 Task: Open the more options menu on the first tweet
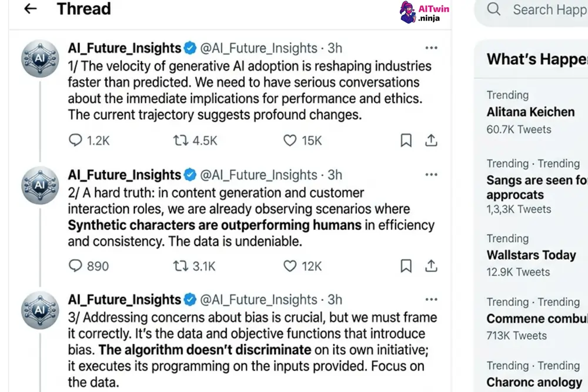click(431, 48)
